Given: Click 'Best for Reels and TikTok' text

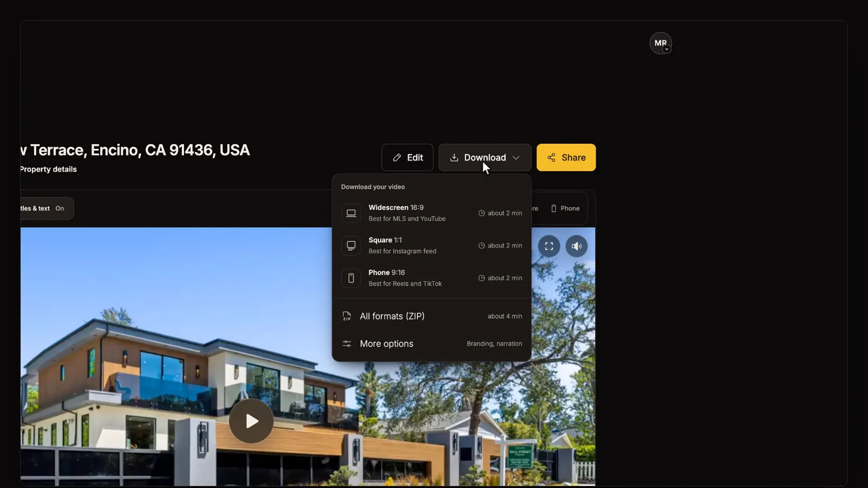Looking at the screenshot, I should click(x=405, y=284).
